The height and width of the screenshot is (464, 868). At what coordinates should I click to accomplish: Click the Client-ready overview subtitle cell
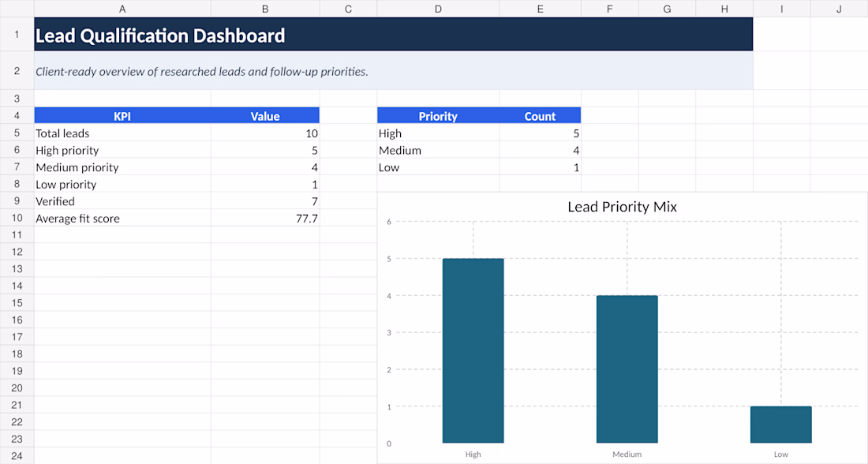coord(393,71)
